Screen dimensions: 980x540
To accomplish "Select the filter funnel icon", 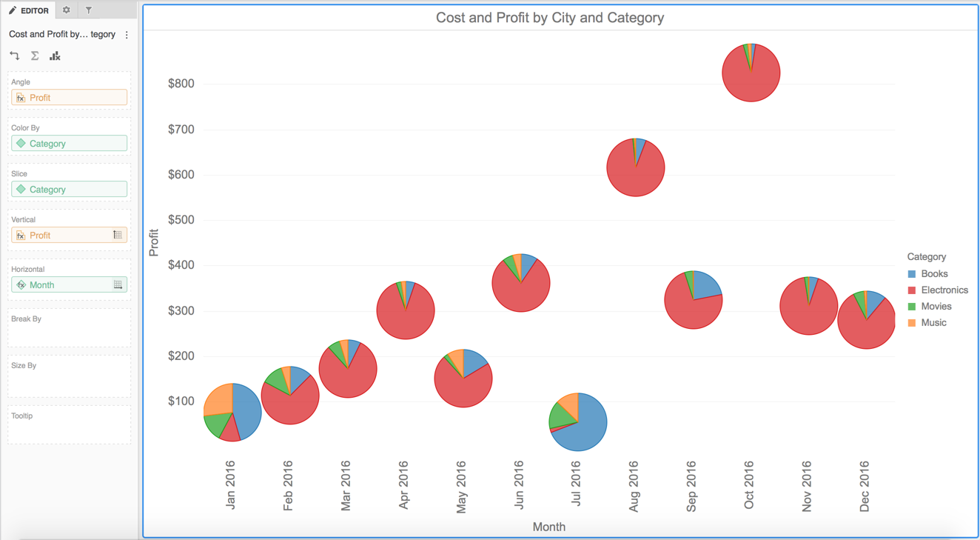I will point(87,10).
